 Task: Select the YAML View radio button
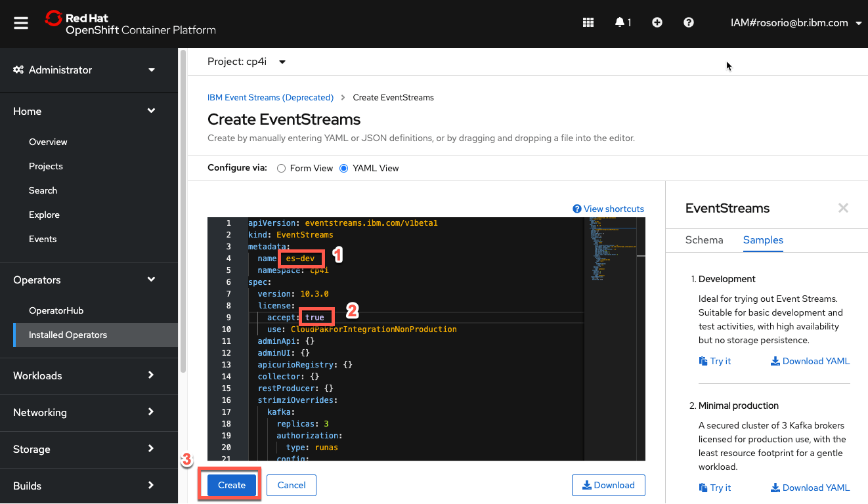tap(343, 168)
